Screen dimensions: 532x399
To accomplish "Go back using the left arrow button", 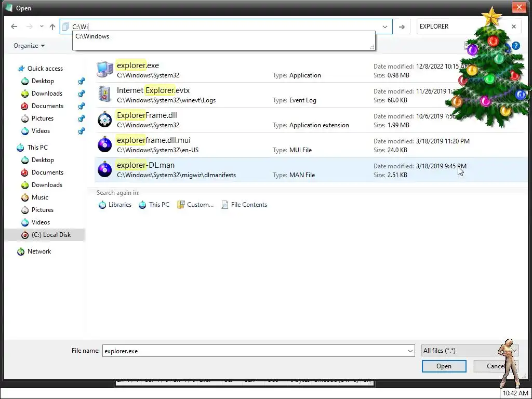I will (14, 26).
